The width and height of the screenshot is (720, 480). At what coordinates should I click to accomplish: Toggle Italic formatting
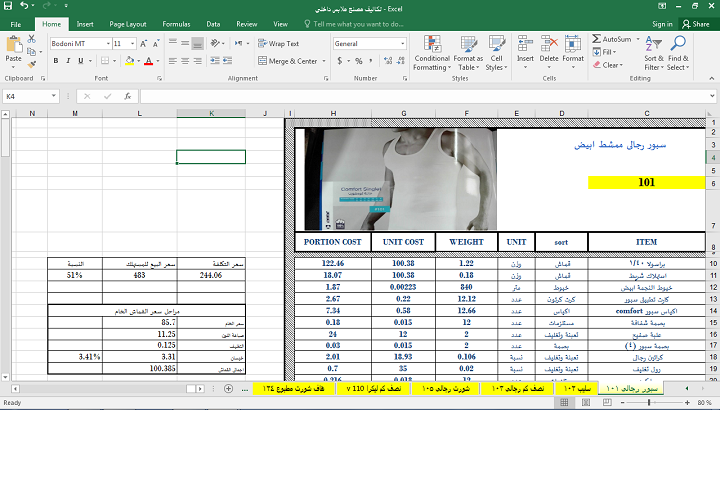point(68,61)
